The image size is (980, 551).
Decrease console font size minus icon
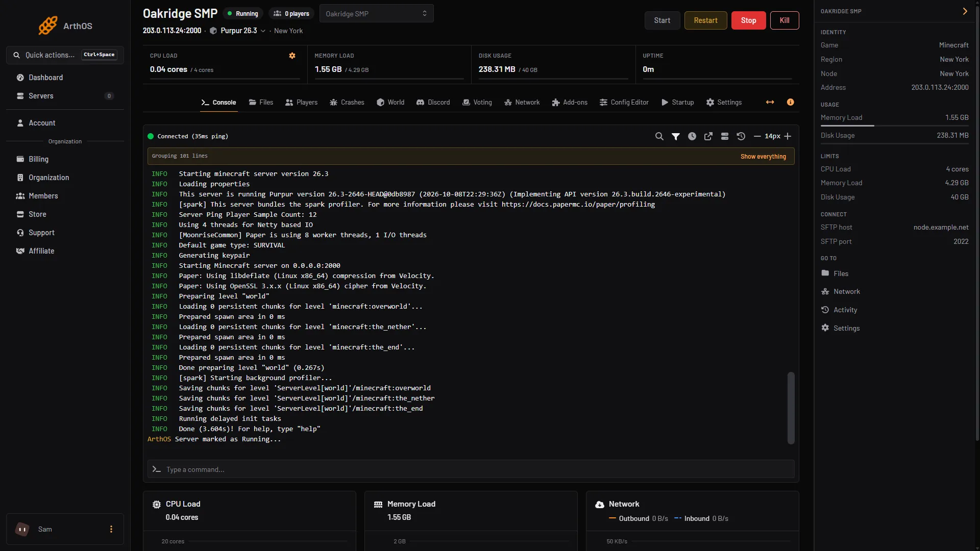pyautogui.click(x=757, y=136)
